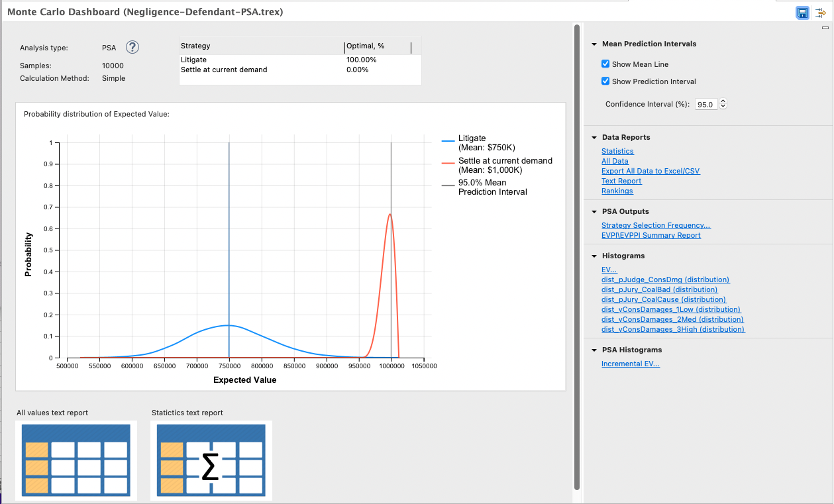Open dist_vConsDamages_3High distribution histogram
834x504 pixels.
click(673, 329)
